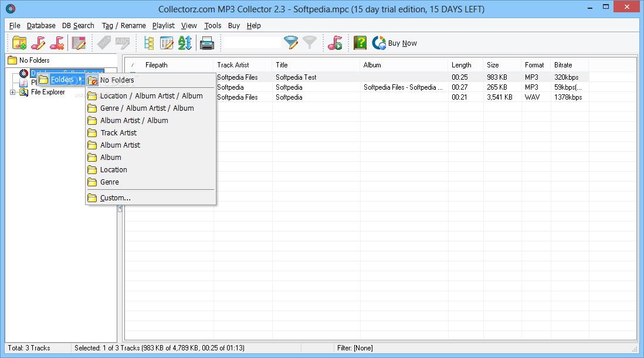The height and width of the screenshot is (358, 644).
Task: Click the help book question-mark icon
Action: pyautogui.click(x=360, y=43)
